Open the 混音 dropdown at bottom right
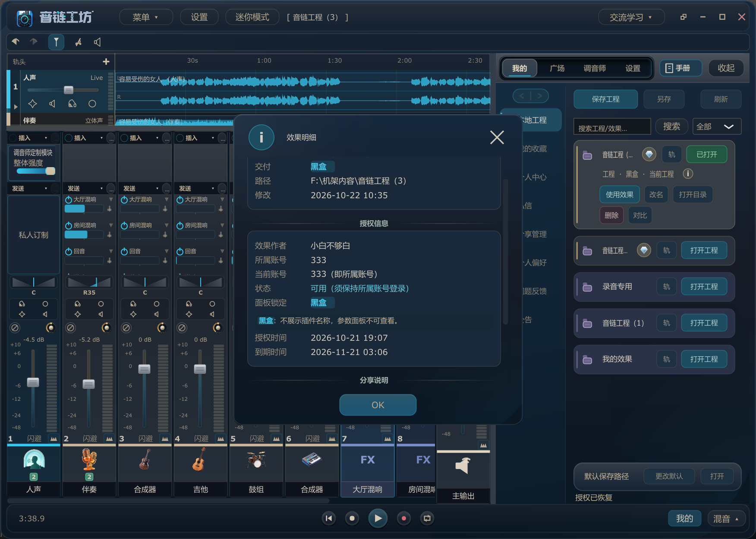756x539 pixels. click(726, 518)
